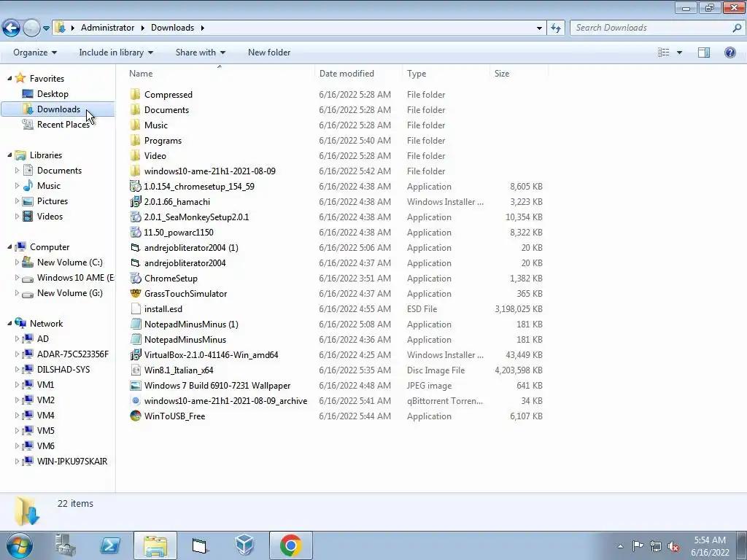Image resolution: width=747 pixels, height=560 pixels.
Task: Open the Organize menu
Action: tap(35, 52)
